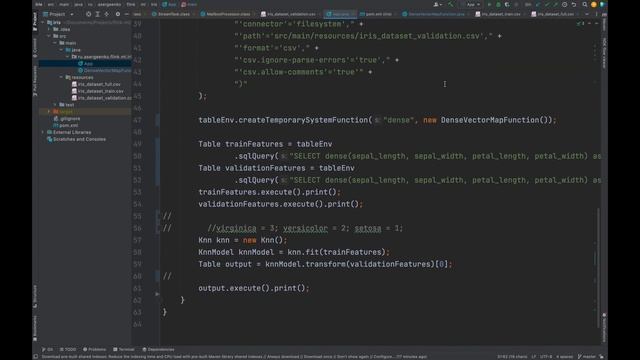
Task: Open iris_dataset_train.csv editor tab
Action: click(x=500, y=14)
